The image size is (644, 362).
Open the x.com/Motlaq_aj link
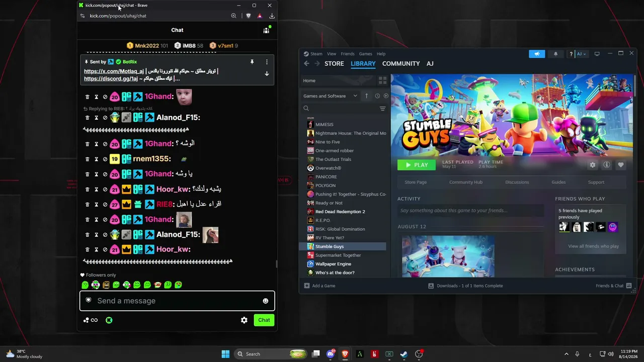114,71
